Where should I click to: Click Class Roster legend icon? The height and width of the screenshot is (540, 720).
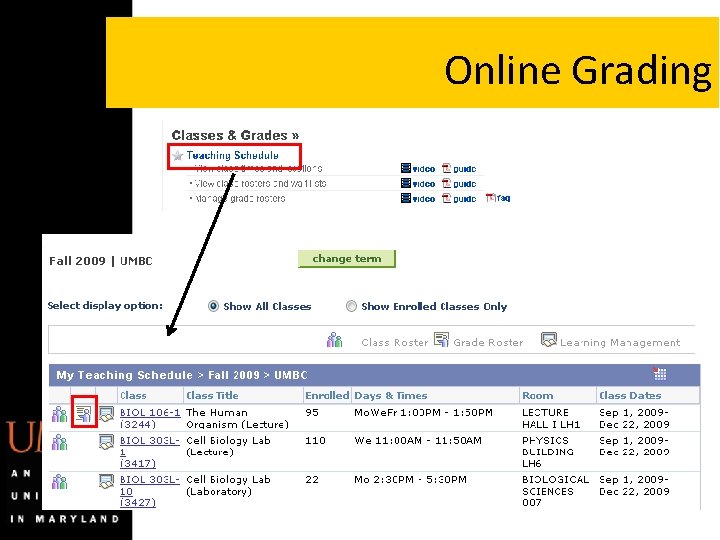click(335, 340)
